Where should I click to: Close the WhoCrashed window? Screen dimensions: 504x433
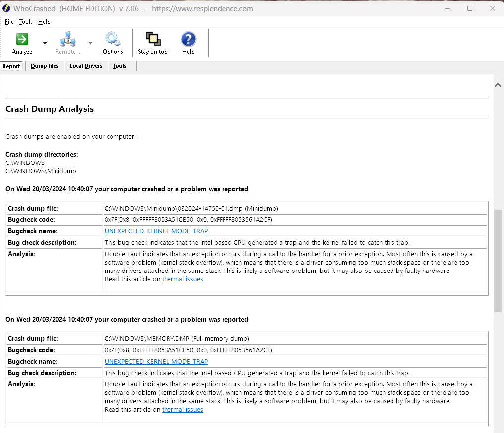pos(493,9)
